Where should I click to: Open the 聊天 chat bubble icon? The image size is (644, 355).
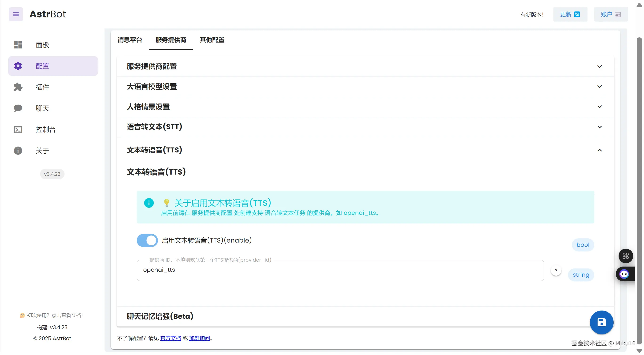18,108
